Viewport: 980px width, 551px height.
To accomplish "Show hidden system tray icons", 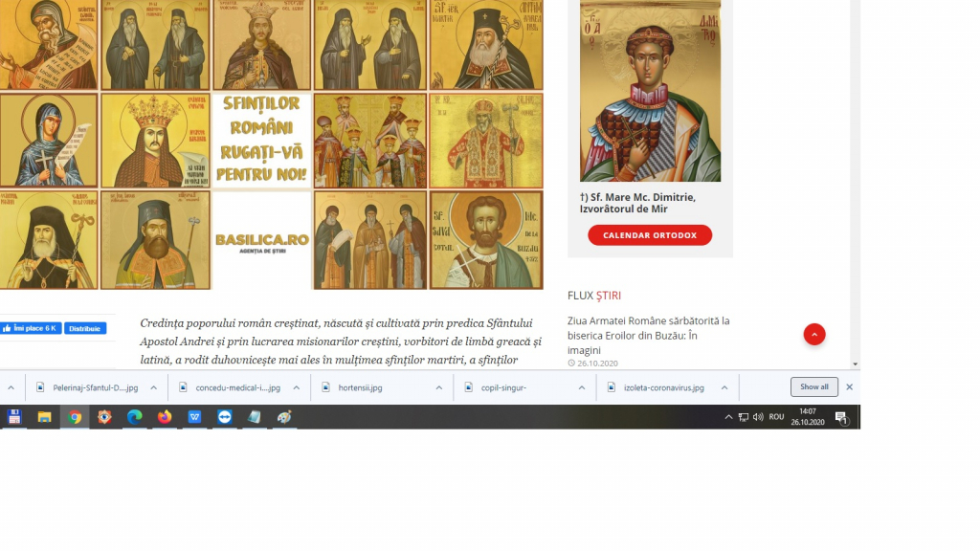I will tap(728, 417).
